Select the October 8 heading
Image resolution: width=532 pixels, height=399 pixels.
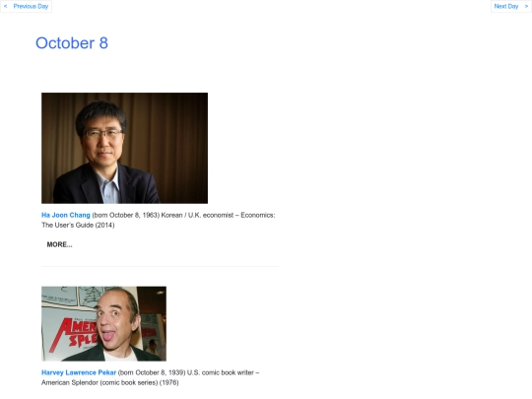(x=72, y=43)
